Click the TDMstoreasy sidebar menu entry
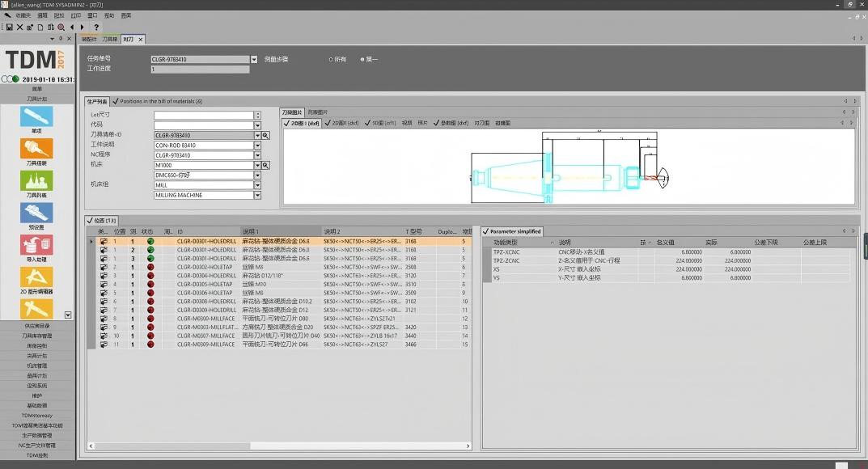This screenshot has height=469, width=868. pyautogui.click(x=37, y=416)
